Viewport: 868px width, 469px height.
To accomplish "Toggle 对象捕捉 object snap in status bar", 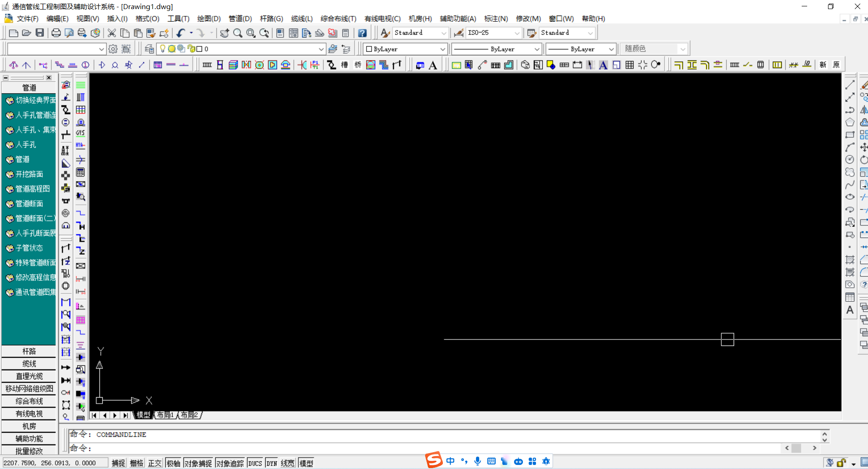I will click(x=198, y=463).
